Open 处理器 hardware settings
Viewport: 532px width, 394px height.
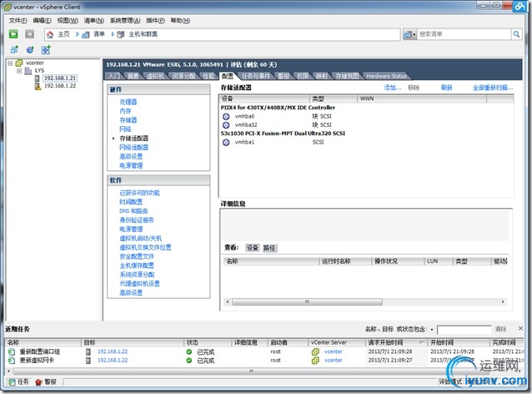tap(128, 102)
